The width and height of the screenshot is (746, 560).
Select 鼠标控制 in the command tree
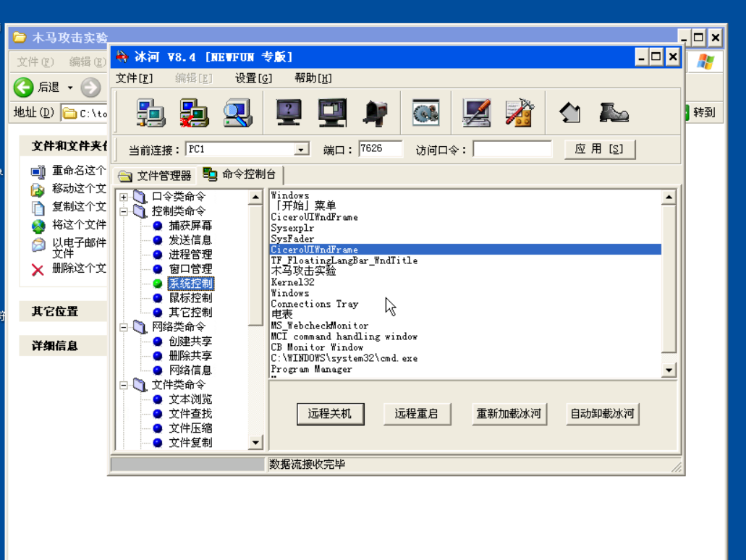tap(190, 298)
